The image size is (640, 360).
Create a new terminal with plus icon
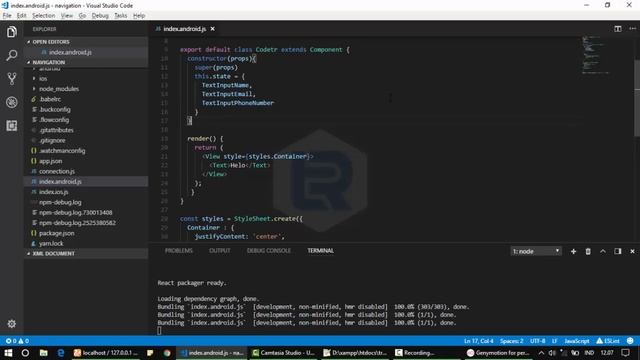tap(573, 251)
